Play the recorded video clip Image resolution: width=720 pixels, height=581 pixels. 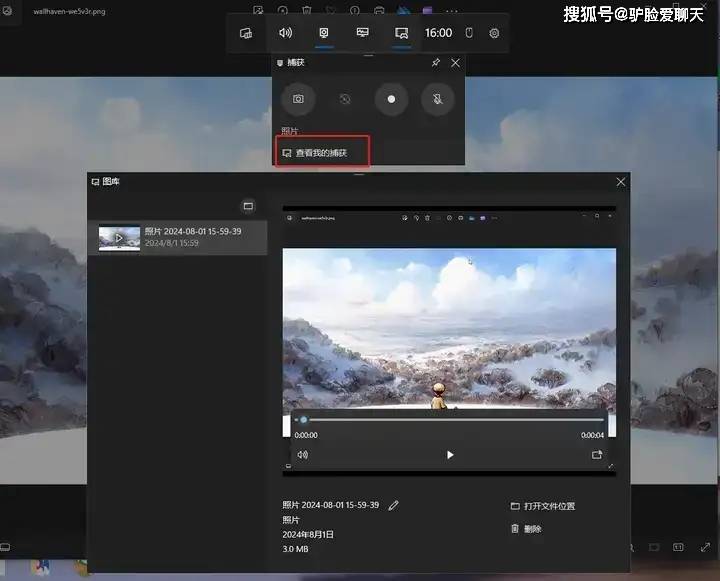pos(450,455)
